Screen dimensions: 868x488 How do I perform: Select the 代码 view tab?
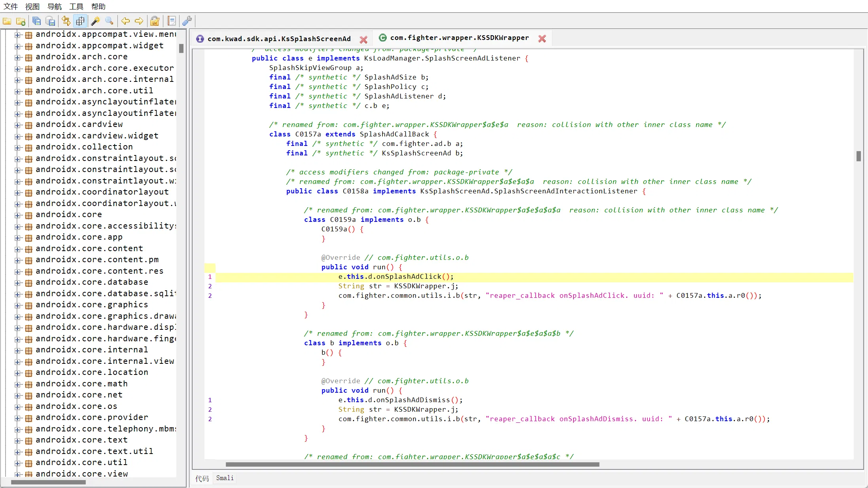202,478
